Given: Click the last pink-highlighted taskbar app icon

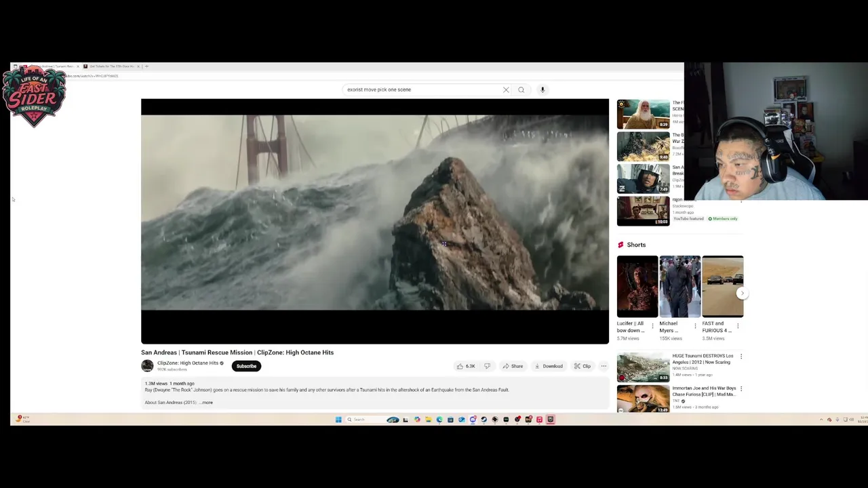Looking at the screenshot, I should [x=551, y=420].
